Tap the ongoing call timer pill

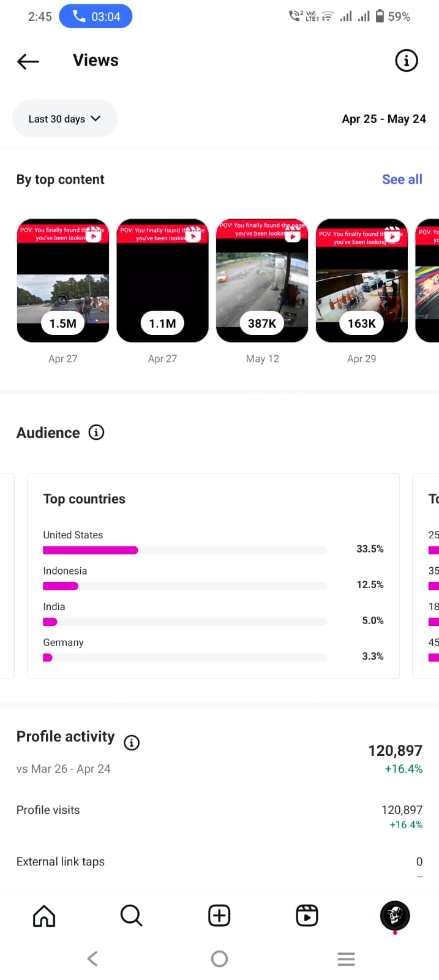pos(96,17)
